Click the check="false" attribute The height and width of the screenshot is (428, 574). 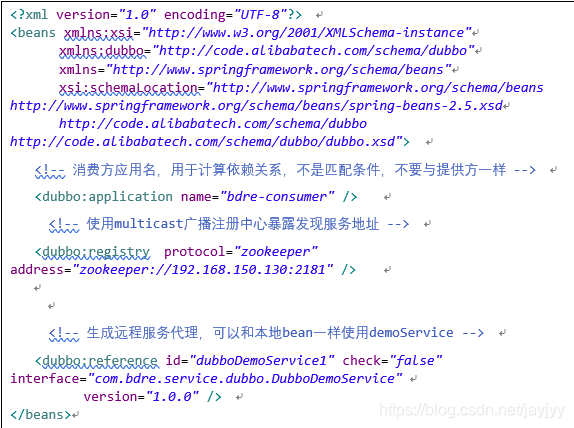coord(392,361)
